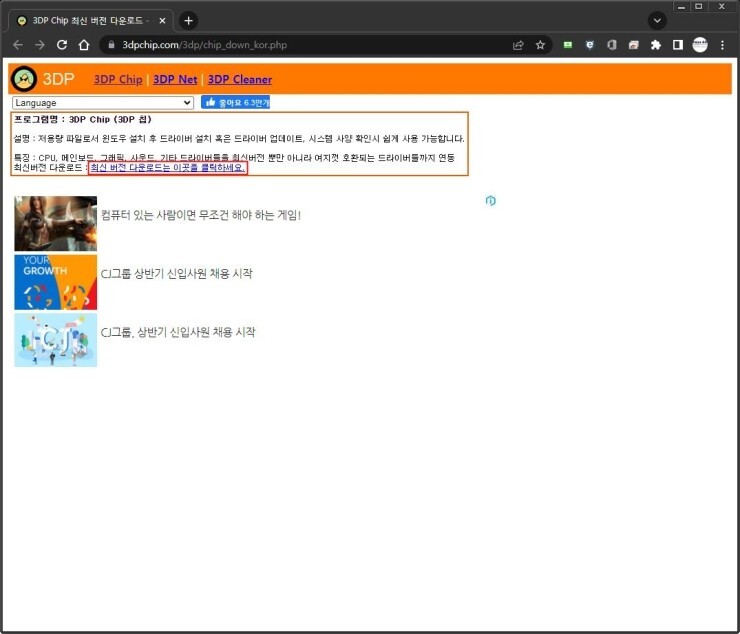The image size is (740, 634).
Task: Open the red-white window extension icon
Action: click(634, 45)
